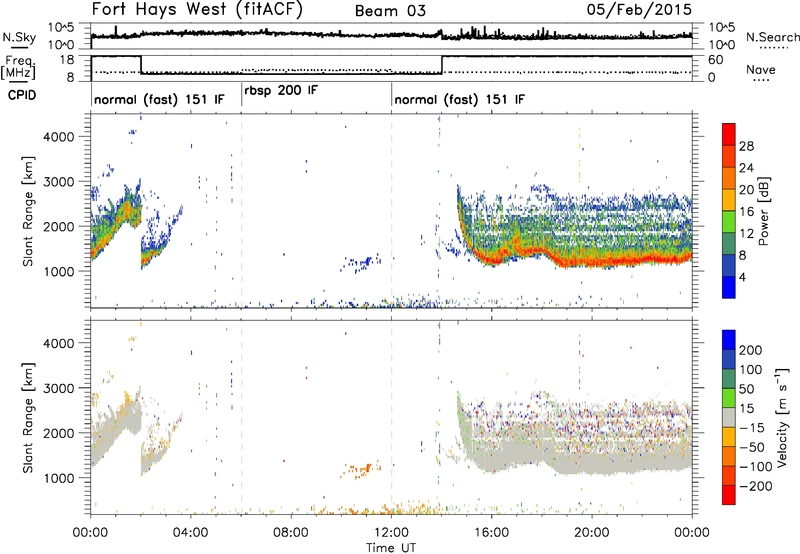The image size is (800, 554).
Task: Click the '3000' tick in the velocity panel
Action: pyautogui.click(x=59, y=388)
